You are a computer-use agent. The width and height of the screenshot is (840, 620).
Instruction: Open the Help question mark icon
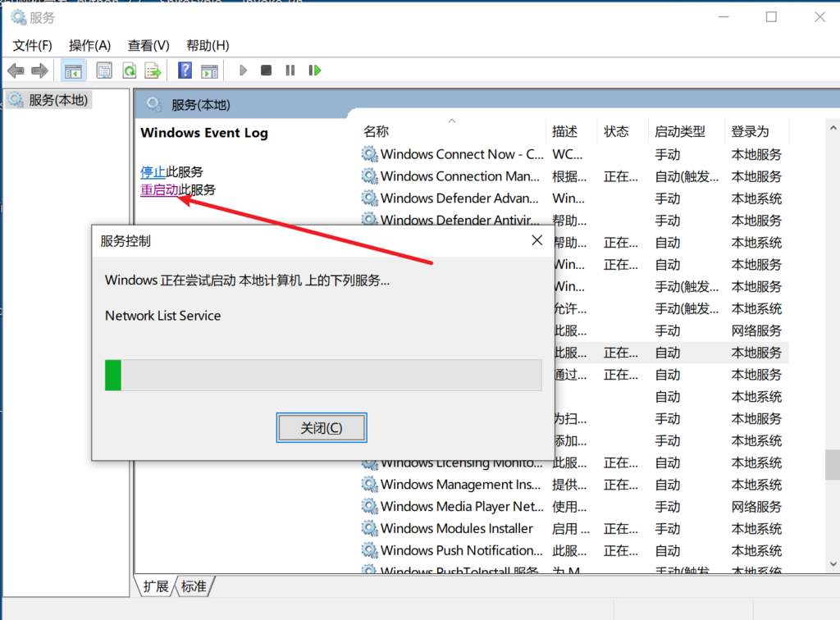(x=185, y=71)
